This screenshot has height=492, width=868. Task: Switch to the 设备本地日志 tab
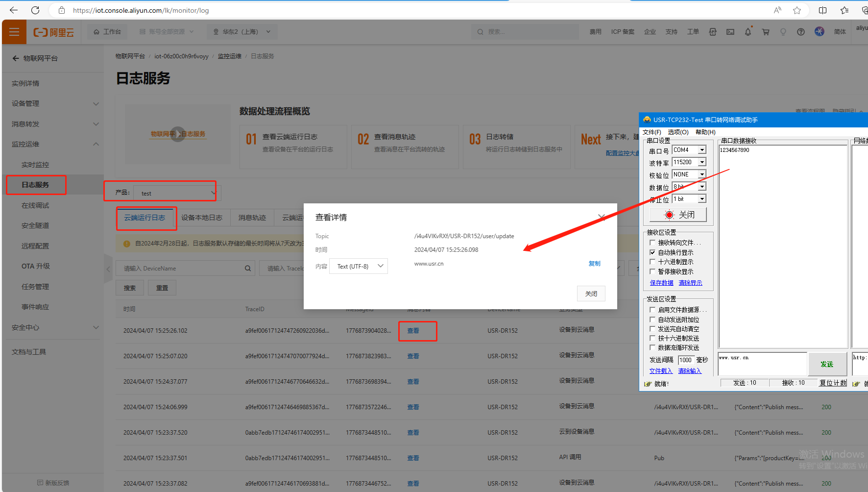201,218
